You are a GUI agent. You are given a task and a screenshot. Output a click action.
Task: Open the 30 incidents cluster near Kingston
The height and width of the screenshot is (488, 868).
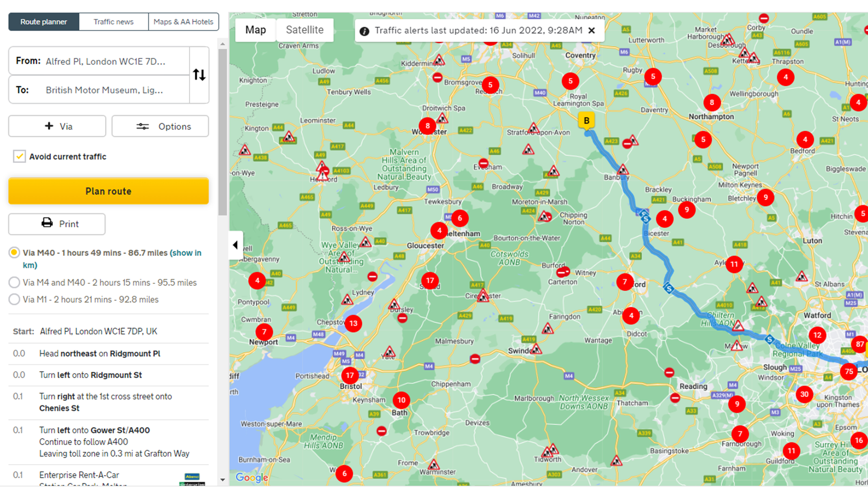[804, 394]
